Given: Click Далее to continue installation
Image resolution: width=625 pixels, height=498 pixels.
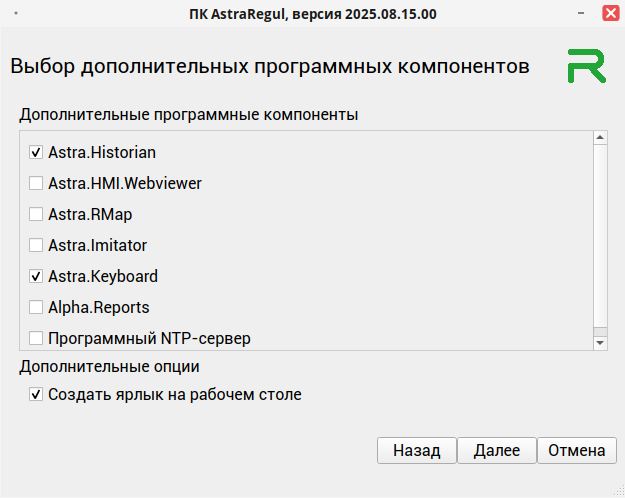Looking at the screenshot, I should (497, 451).
